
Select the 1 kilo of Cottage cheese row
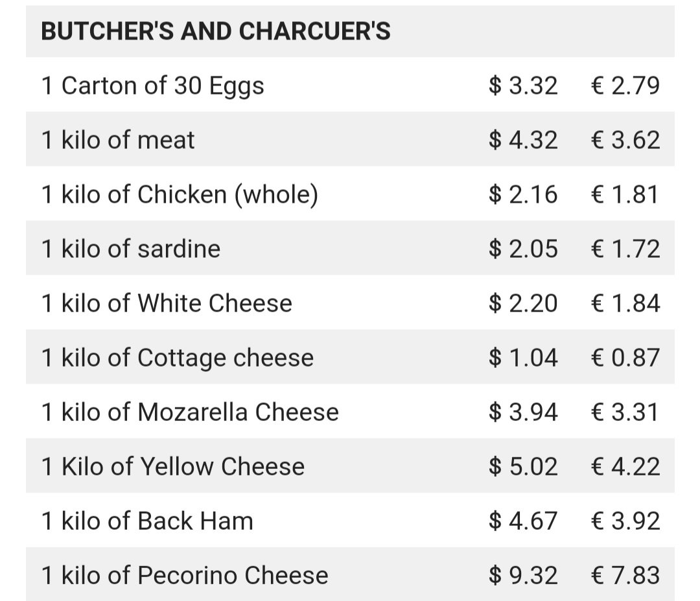point(350,357)
